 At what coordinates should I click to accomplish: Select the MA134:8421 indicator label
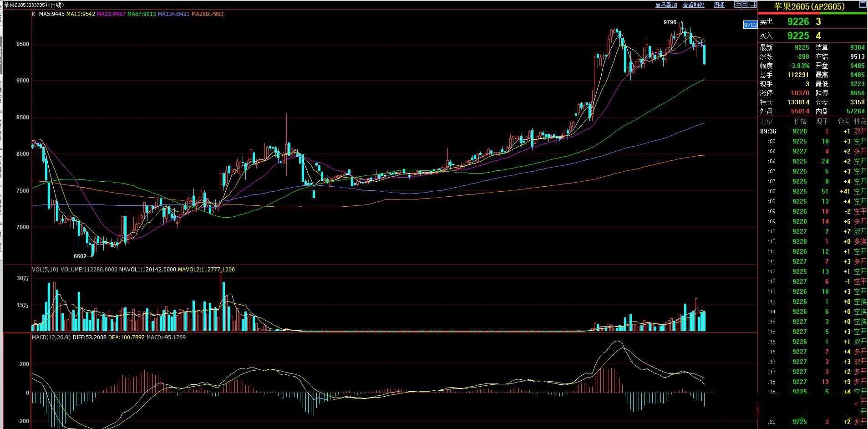tap(174, 14)
